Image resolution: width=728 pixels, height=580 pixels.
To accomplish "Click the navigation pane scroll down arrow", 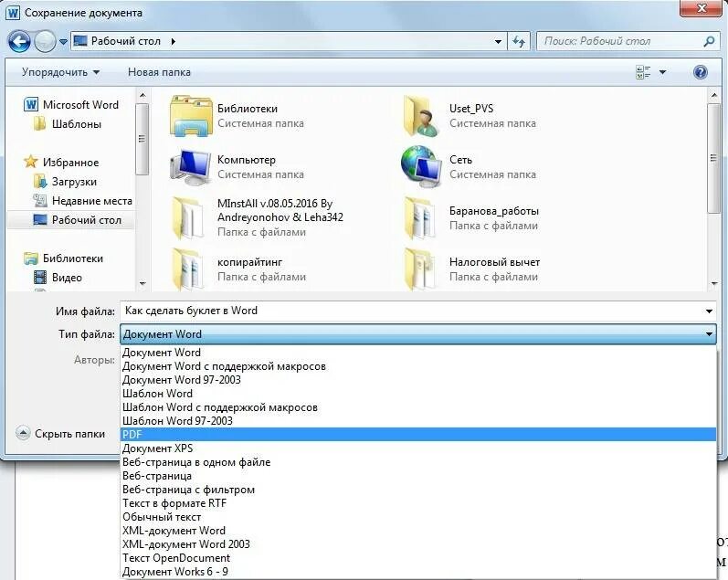I will 142,283.
